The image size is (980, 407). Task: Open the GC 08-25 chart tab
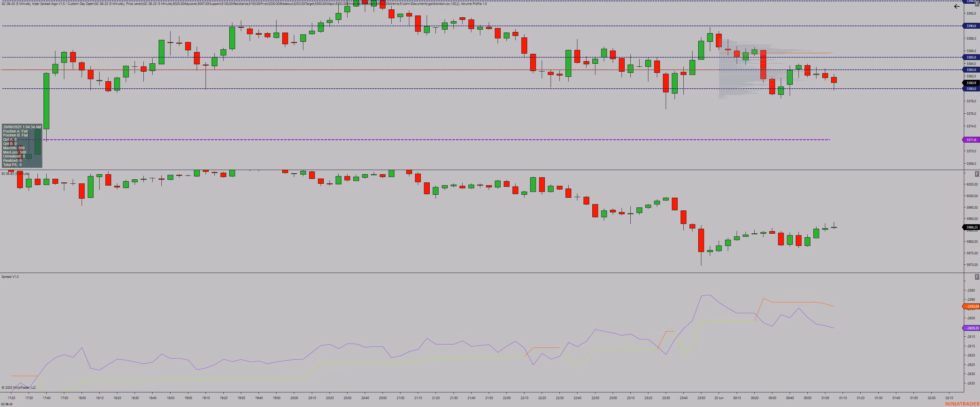pos(7,404)
